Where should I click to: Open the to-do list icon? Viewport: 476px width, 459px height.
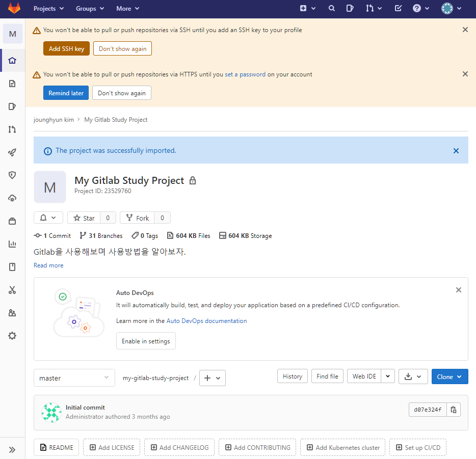pyautogui.click(x=398, y=9)
